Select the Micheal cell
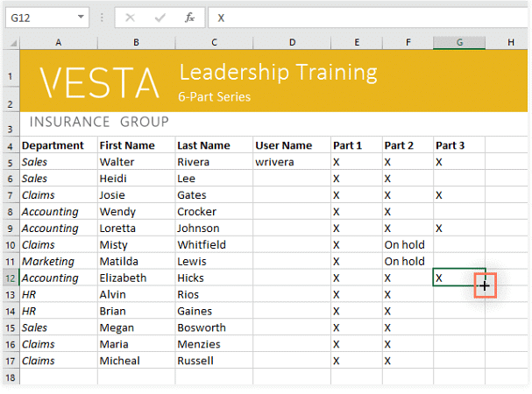Screen dimensions: 532x394 click(137, 361)
